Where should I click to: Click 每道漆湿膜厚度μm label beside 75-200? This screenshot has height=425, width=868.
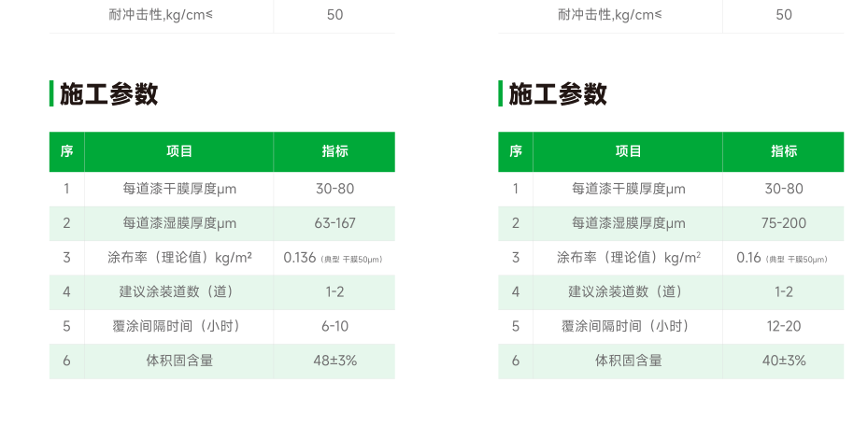point(628,223)
